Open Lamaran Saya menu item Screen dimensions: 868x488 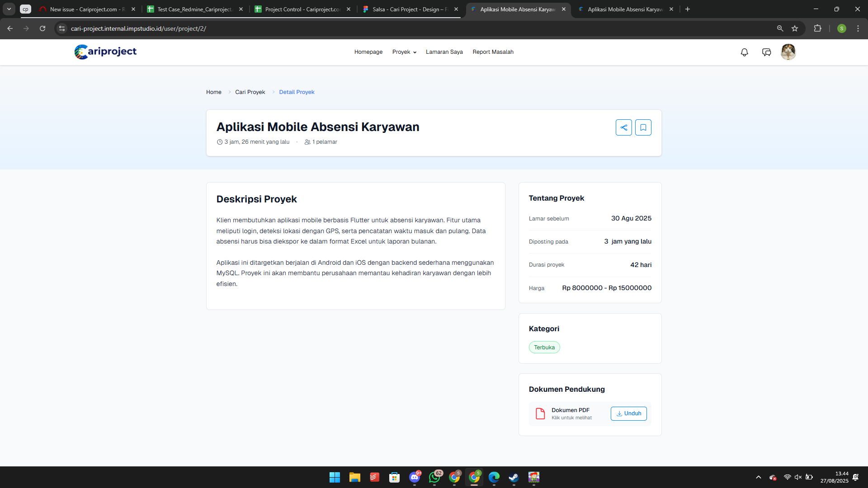tap(444, 52)
